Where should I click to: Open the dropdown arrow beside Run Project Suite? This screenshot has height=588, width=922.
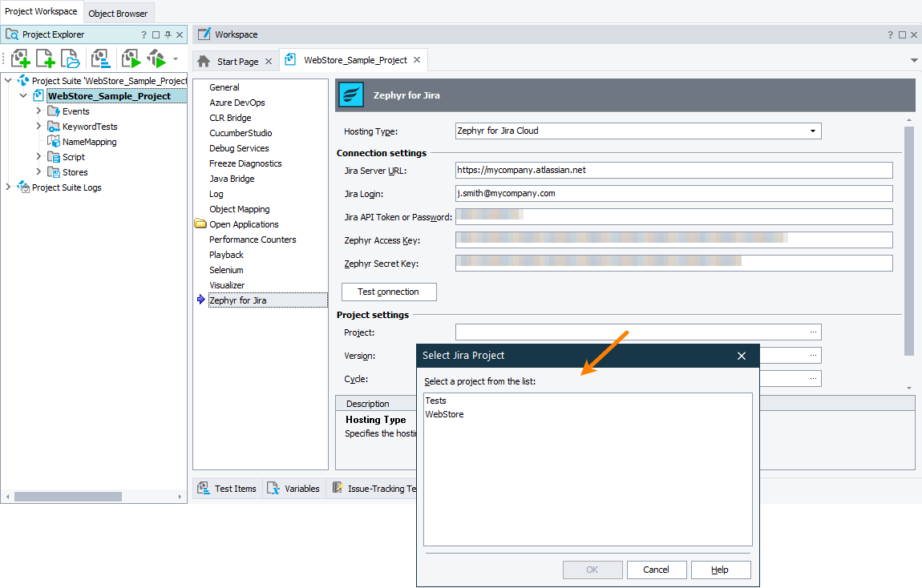point(176,58)
